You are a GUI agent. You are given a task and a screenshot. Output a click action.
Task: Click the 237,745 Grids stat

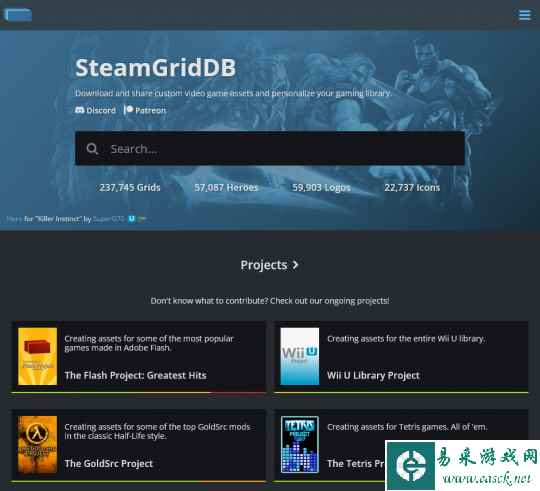(x=130, y=187)
